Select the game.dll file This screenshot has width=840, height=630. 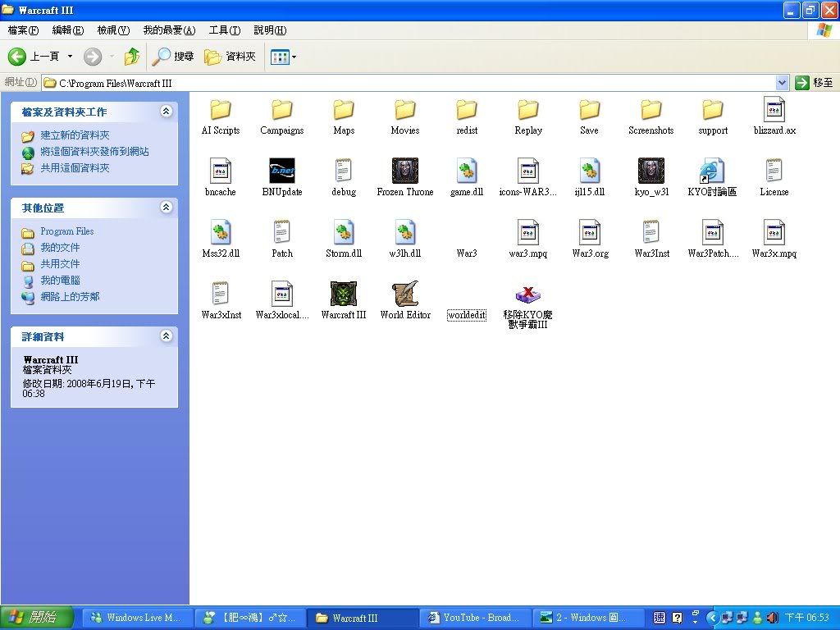[x=466, y=171]
